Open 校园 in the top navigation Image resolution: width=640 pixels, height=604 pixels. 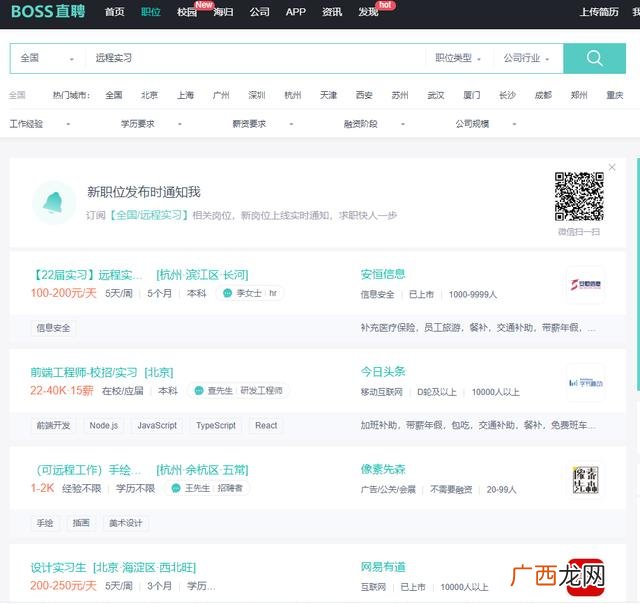pos(187,12)
